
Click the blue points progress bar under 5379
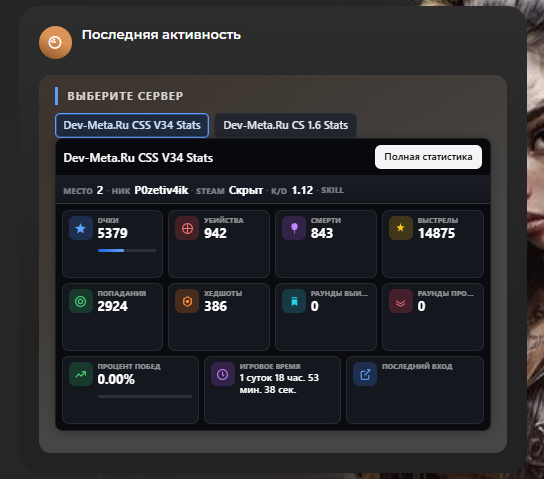127,250
